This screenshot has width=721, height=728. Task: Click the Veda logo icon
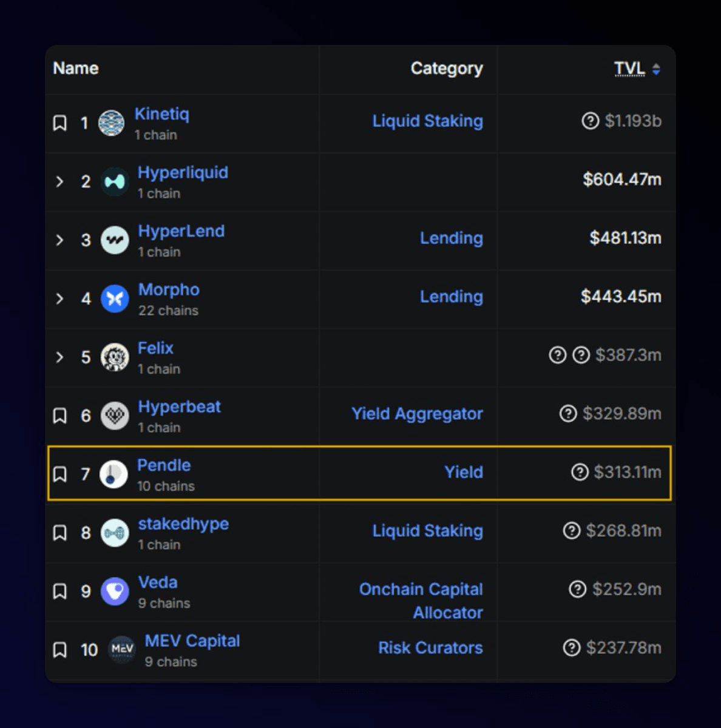[x=115, y=591]
